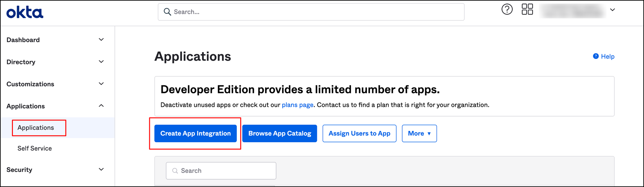This screenshot has height=187, width=644.
Task: Click Browse App Catalog button
Action: 280,133
